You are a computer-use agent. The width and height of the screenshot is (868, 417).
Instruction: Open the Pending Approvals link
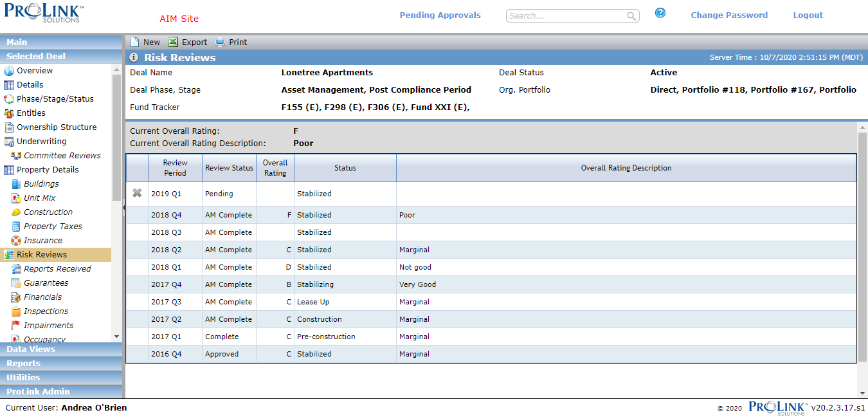point(440,15)
